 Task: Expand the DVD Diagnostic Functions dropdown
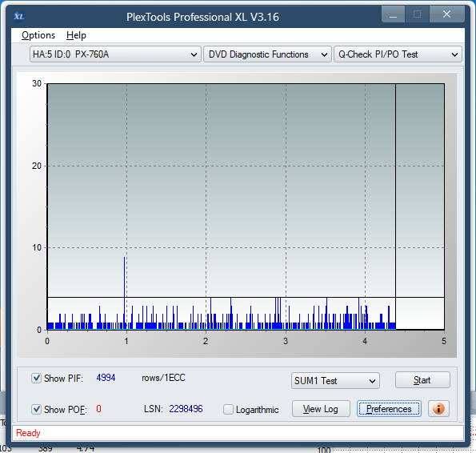point(267,54)
